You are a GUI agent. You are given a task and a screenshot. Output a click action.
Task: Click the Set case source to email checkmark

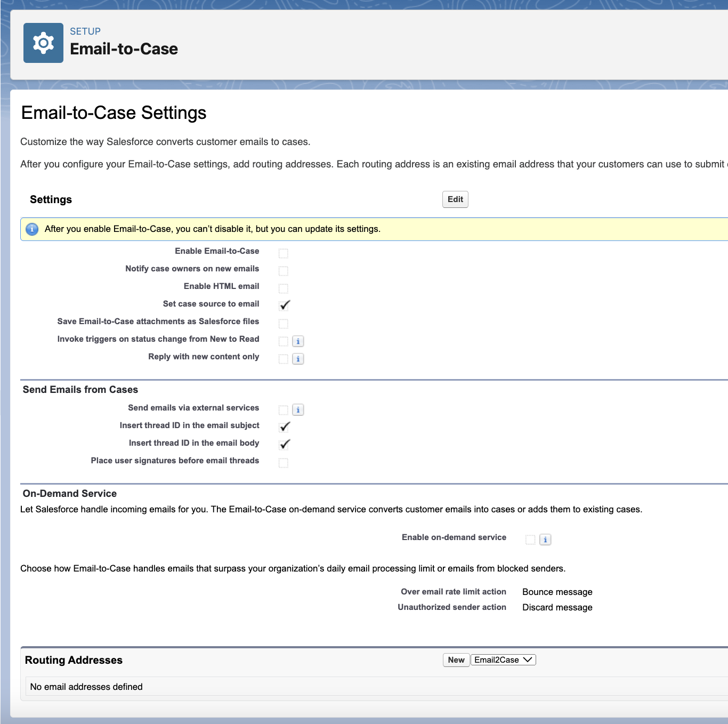285,305
